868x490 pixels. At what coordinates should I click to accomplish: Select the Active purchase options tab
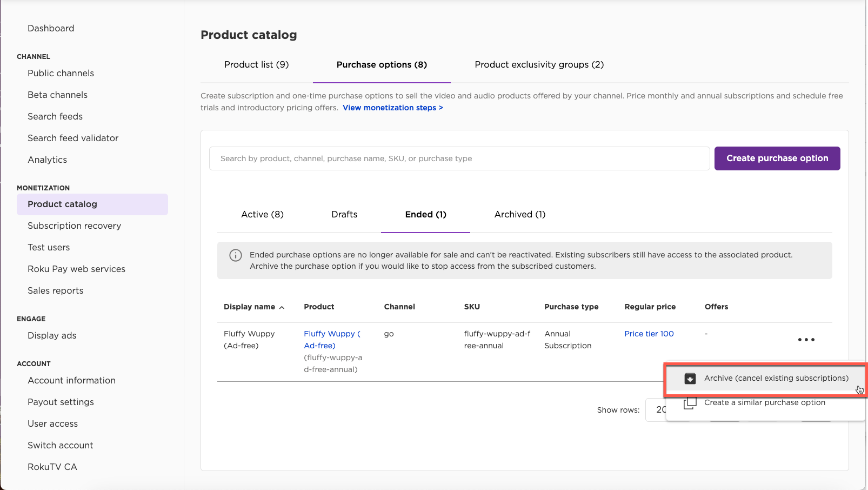pyautogui.click(x=262, y=215)
